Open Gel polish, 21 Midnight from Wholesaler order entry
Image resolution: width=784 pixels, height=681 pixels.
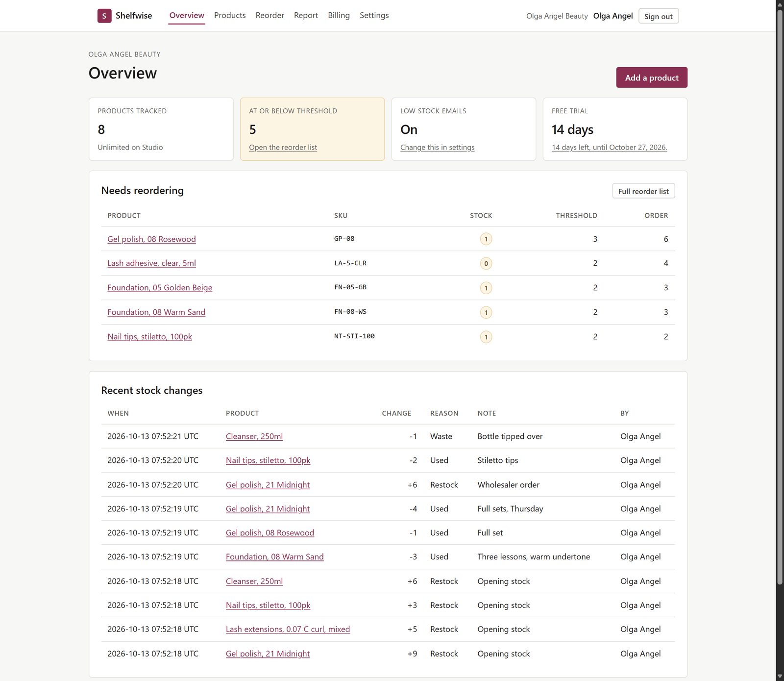click(x=268, y=484)
